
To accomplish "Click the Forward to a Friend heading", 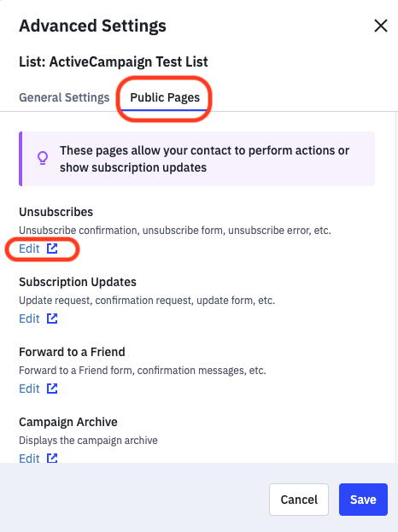I will coord(72,352).
